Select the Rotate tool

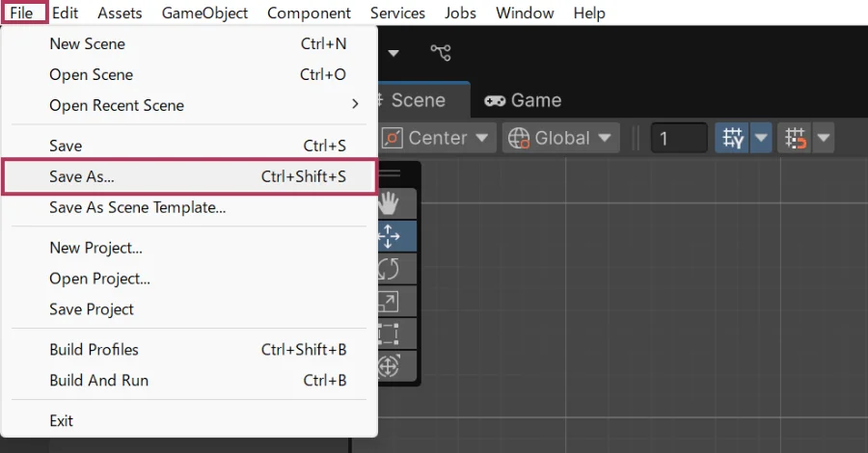pyautogui.click(x=390, y=269)
